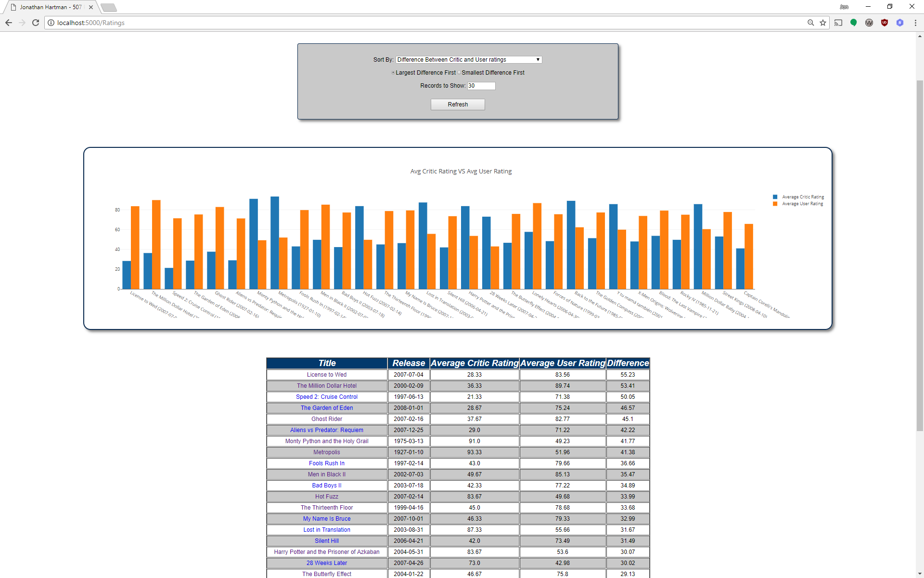Screen dimensions: 924x578
Task: Click the scrollbar down arrow
Action: coord(920,574)
